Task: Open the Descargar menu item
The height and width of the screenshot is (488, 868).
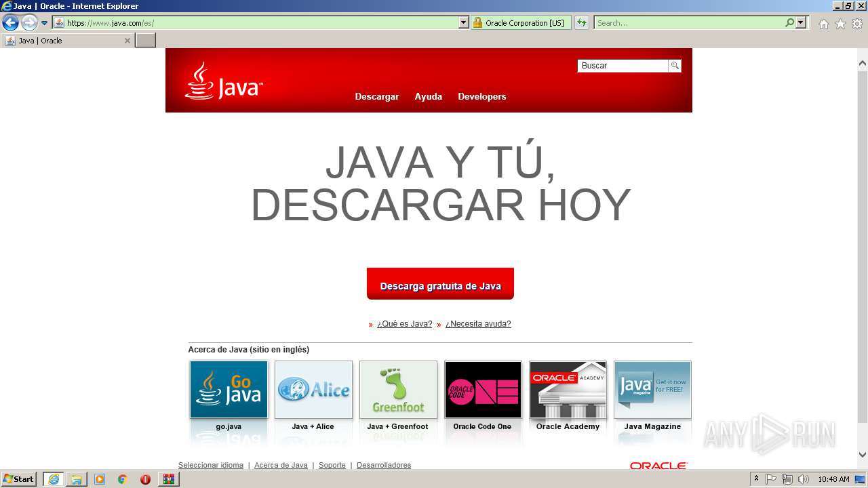Action: 377,97
